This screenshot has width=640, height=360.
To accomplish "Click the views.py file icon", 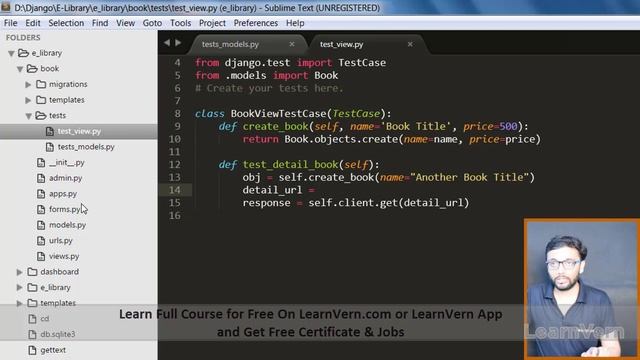I will (x=41, y=256).
